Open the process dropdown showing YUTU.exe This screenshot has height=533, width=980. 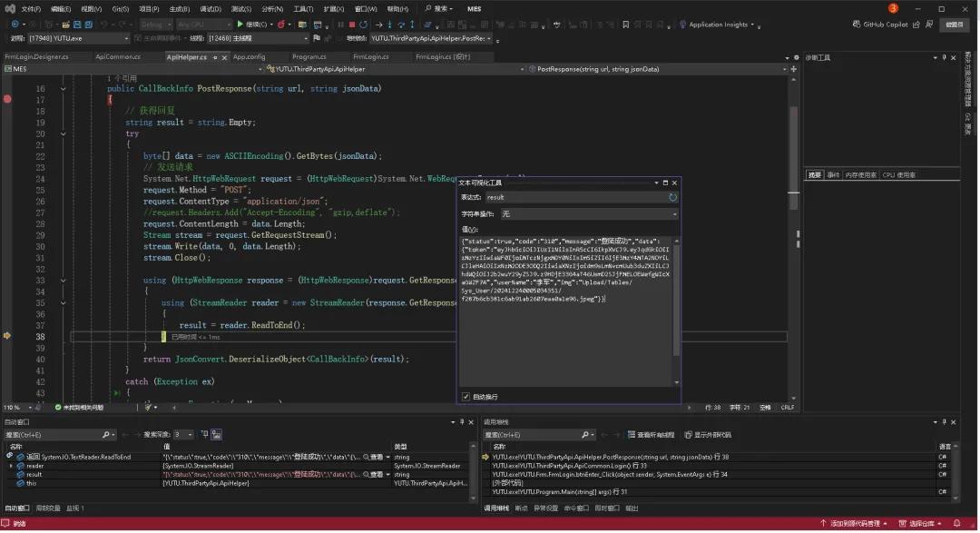coord(68,39)
